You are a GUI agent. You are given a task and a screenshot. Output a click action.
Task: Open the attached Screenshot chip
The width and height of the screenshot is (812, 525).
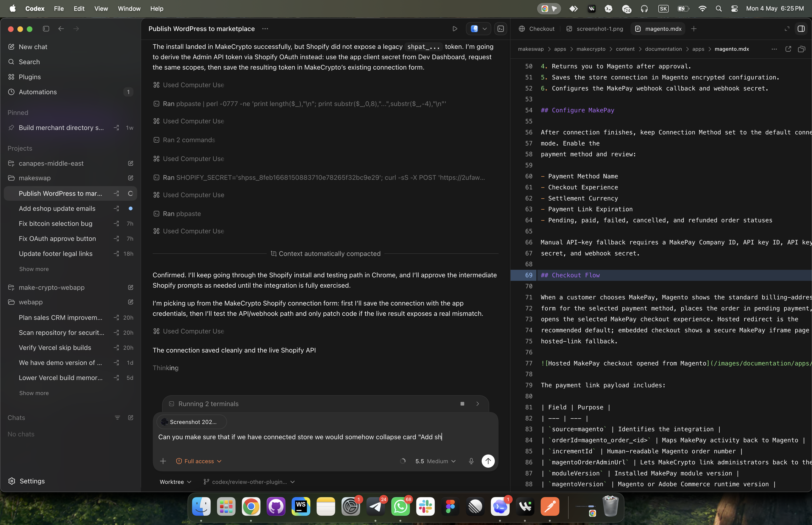[x=191, y=422]
